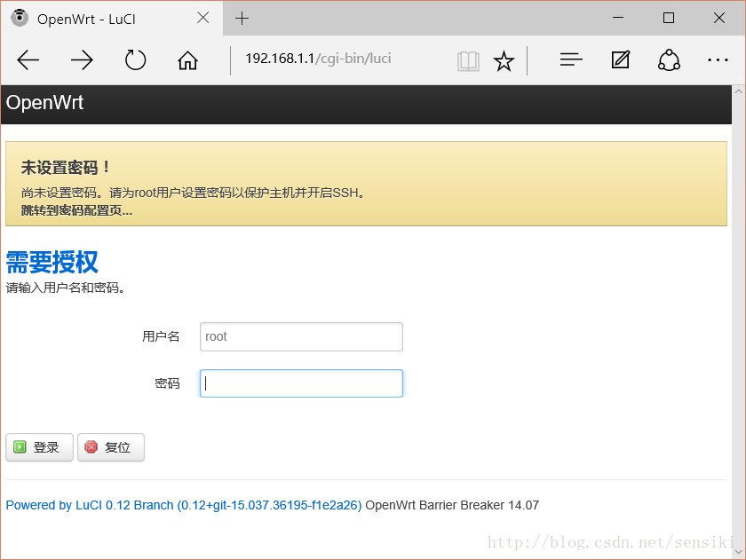This screenshot has width=746, height=560.
Task: Focus the 密码 password field
Action: (301, 383)
